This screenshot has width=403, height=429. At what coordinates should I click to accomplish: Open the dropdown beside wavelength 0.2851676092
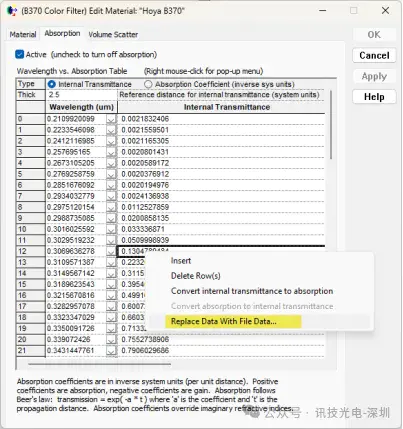112,185
